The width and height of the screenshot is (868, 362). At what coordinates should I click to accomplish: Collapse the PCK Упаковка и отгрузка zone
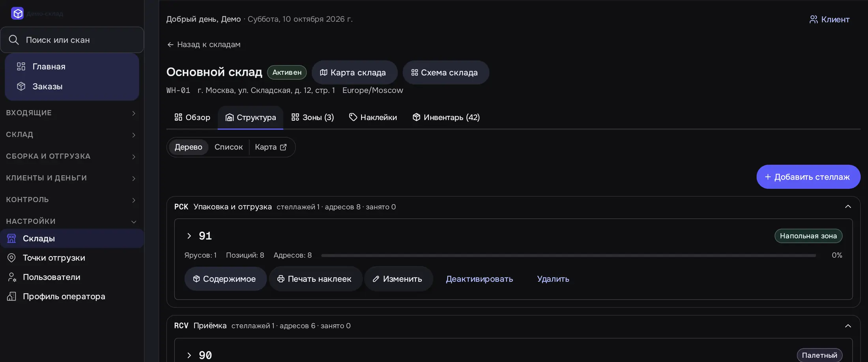pos(848,207)
